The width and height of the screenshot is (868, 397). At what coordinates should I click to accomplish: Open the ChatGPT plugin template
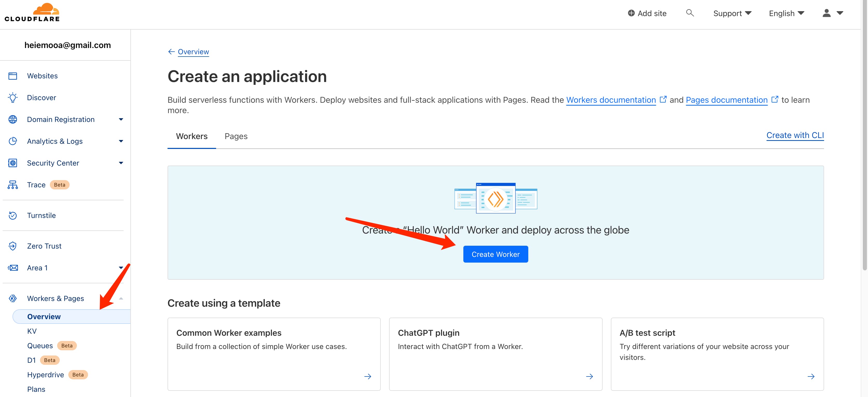click(x=496, y=354)
